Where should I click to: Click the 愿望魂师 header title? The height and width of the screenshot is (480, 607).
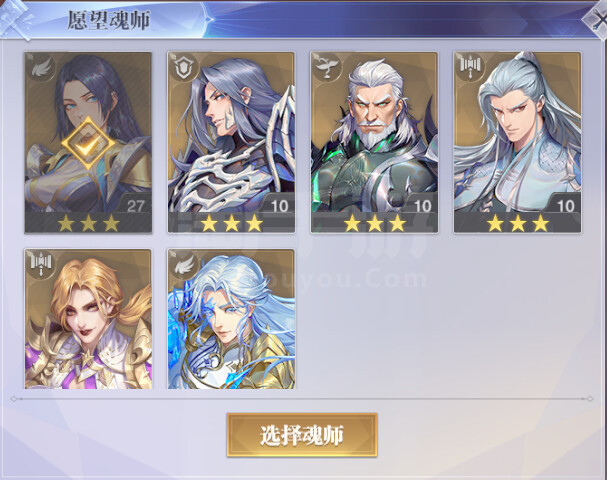108,20
